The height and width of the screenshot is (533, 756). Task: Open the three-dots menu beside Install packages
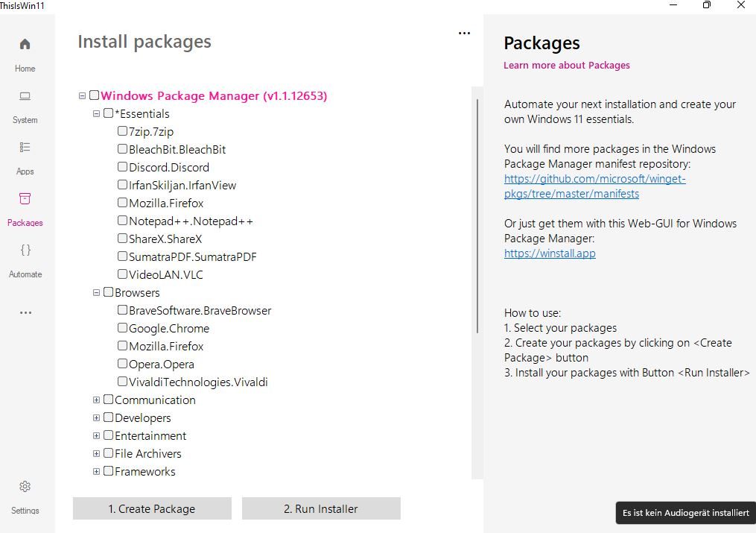coord(465,34)
